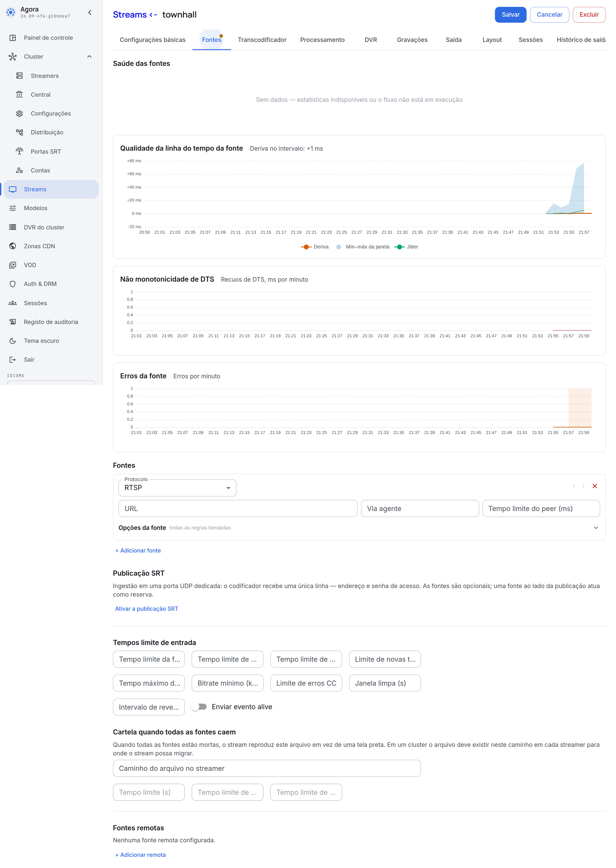Open Registo de auditoria page
The width and height of the screenshot is (616, 868).
pyautogui.click(x=51, y=322)
